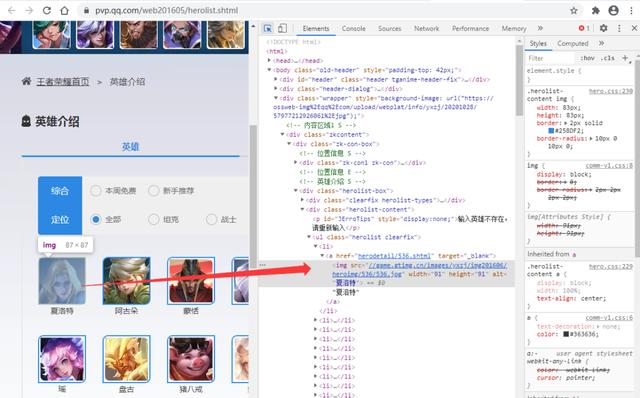Open the user profile avatar icon

[613, 11]
